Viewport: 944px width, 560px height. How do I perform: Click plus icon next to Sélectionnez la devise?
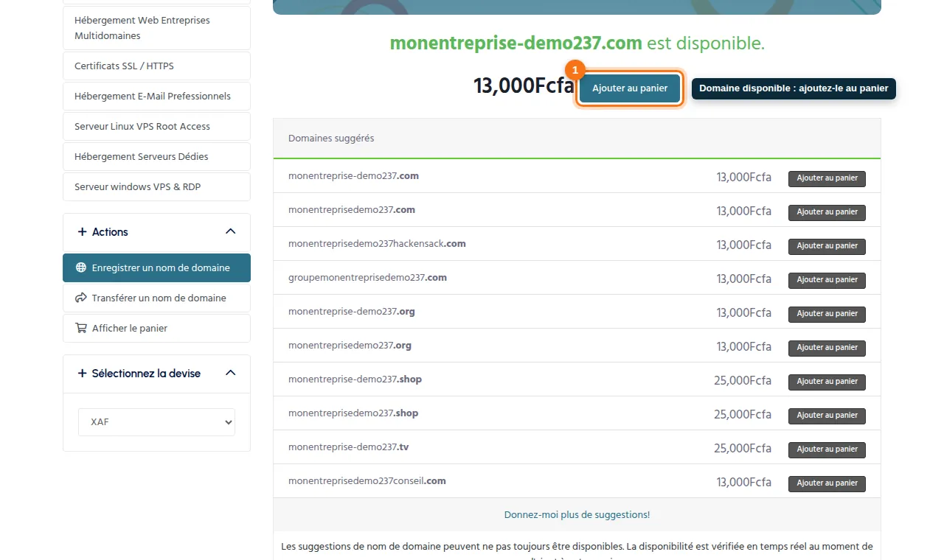(x=82, y=374)
